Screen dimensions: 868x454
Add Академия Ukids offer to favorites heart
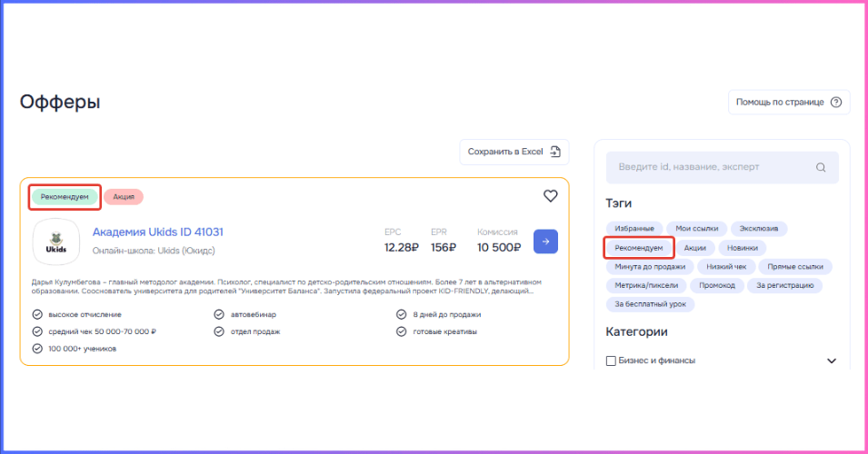pyautogui.click(x=550, y=196)
